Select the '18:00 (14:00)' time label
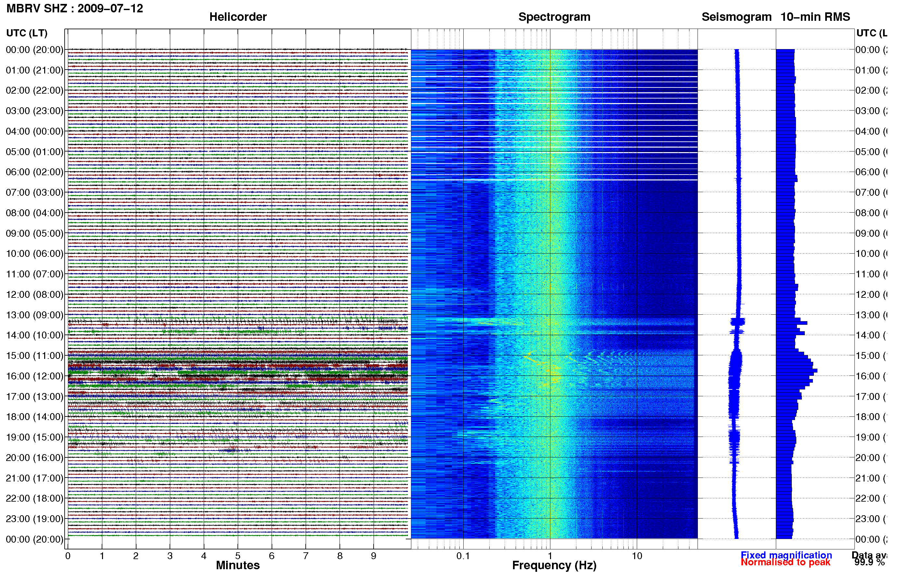The height and width of the screenshot is (578, 924). pyautogui.click(x=34, y=417)
